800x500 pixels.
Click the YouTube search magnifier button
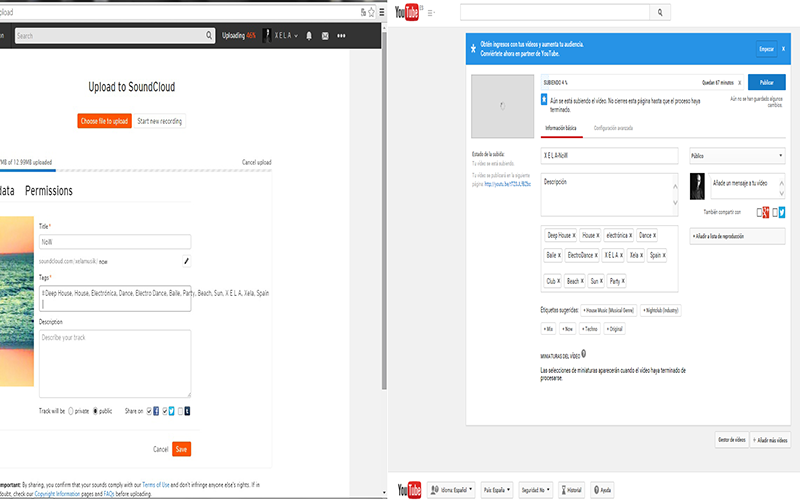point(660,12)
